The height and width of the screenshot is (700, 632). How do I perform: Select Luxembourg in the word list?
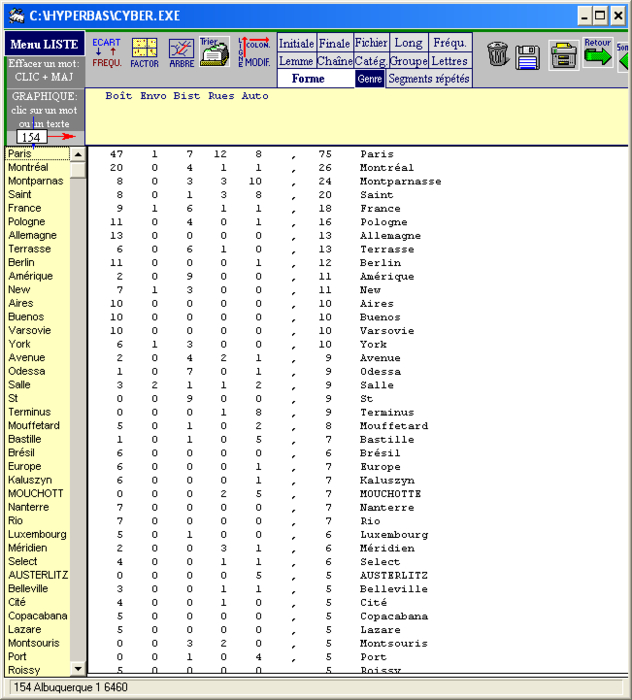pos(38,534)
